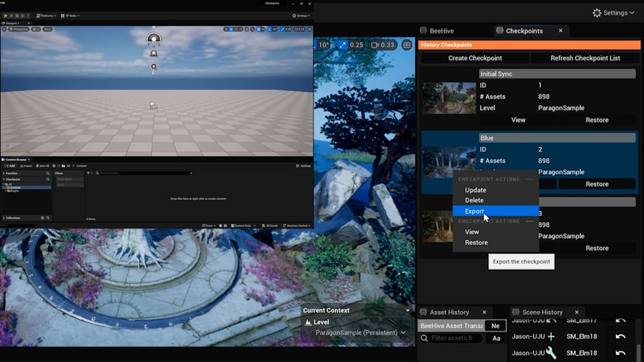Viewport: 644px width, 362px height.
Task: Close the Asset History tab
Action: (484, 312)
